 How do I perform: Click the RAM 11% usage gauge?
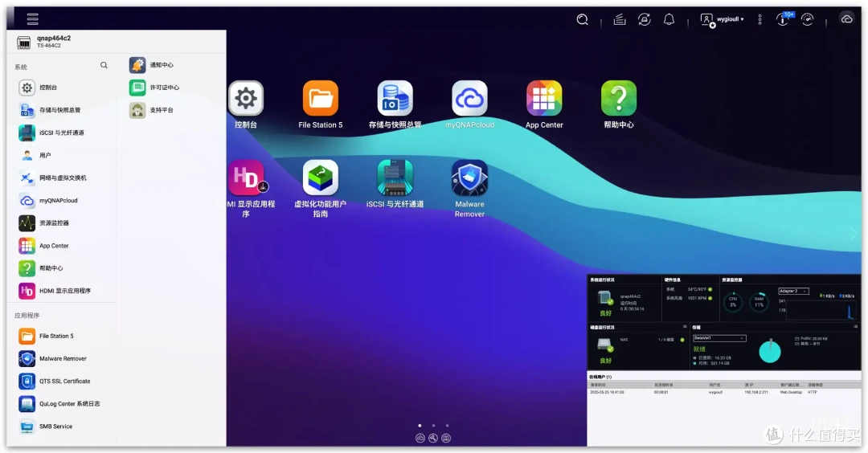tap(759, 302)
